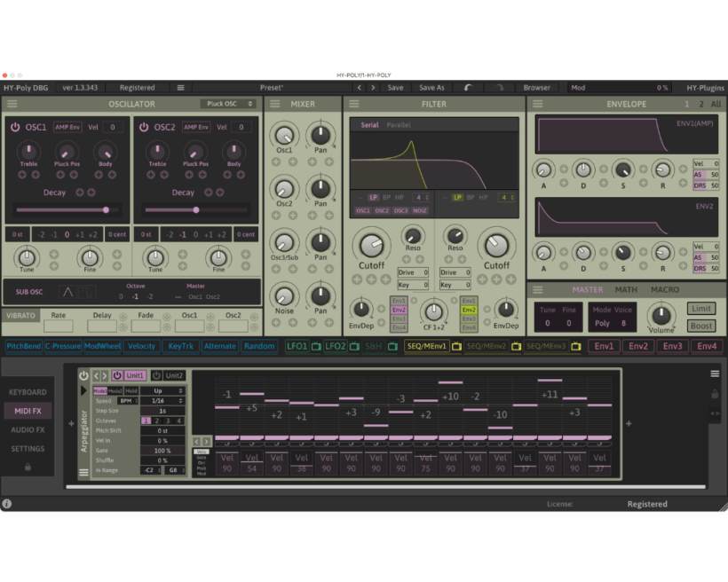728x582 pixels.
Task: Click the Vibrato Rate value field
Action: pos(59,326)
